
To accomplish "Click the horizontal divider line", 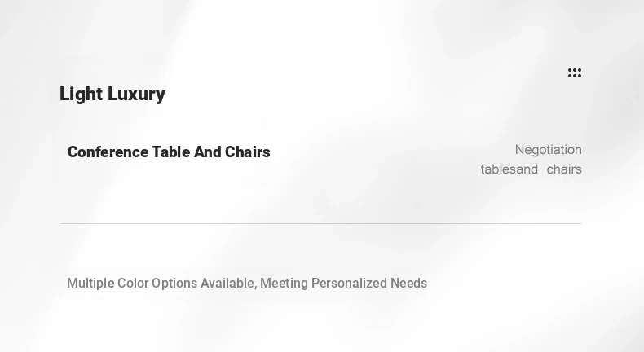I will tap(321, 223).
